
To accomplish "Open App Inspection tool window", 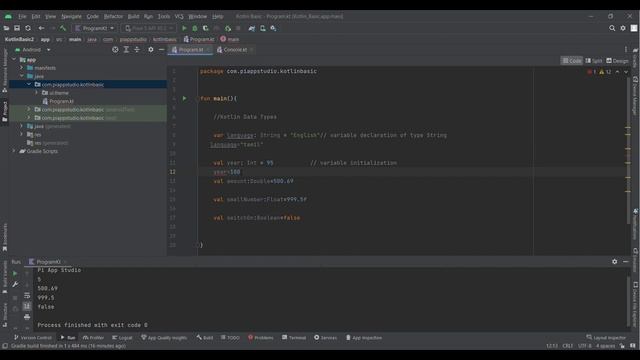I will (x=364, y=338).
